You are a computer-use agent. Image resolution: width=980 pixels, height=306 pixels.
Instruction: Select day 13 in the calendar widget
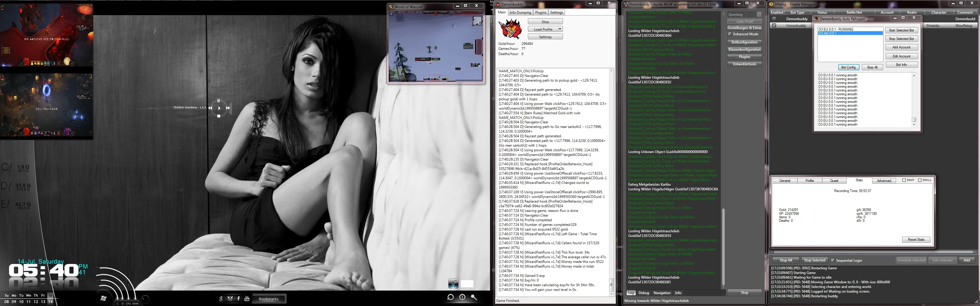click(x=43, y=302)
